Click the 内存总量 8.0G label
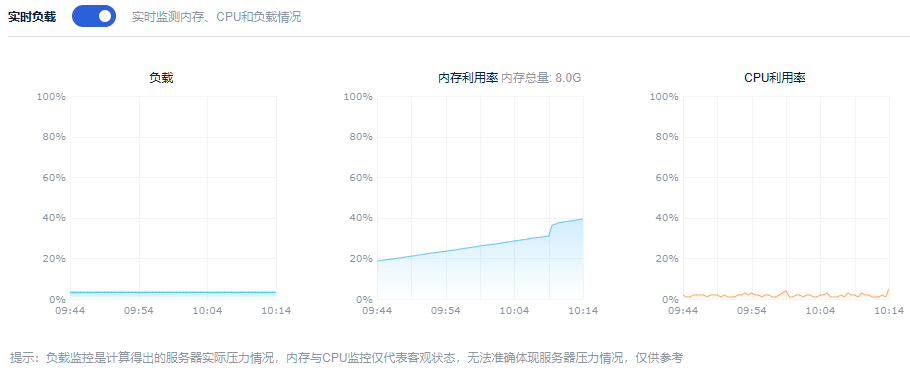This screenshot has height=376, width=910. tap(541, 78)
